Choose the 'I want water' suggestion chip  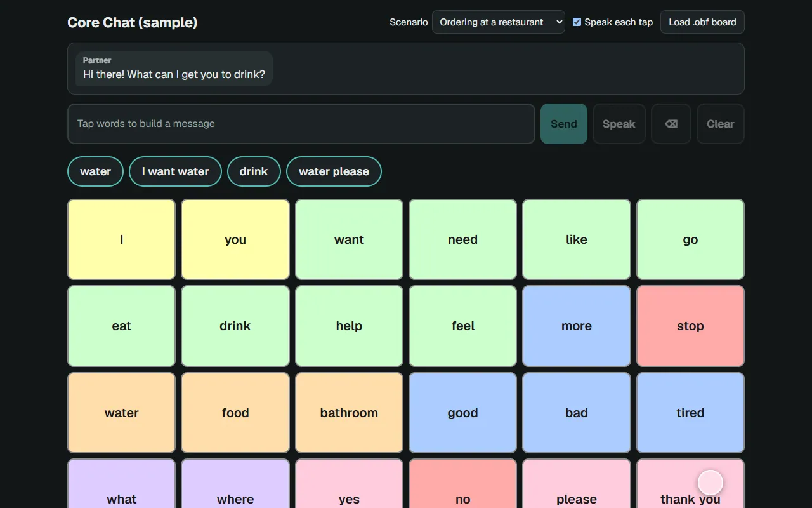point(175,171)
